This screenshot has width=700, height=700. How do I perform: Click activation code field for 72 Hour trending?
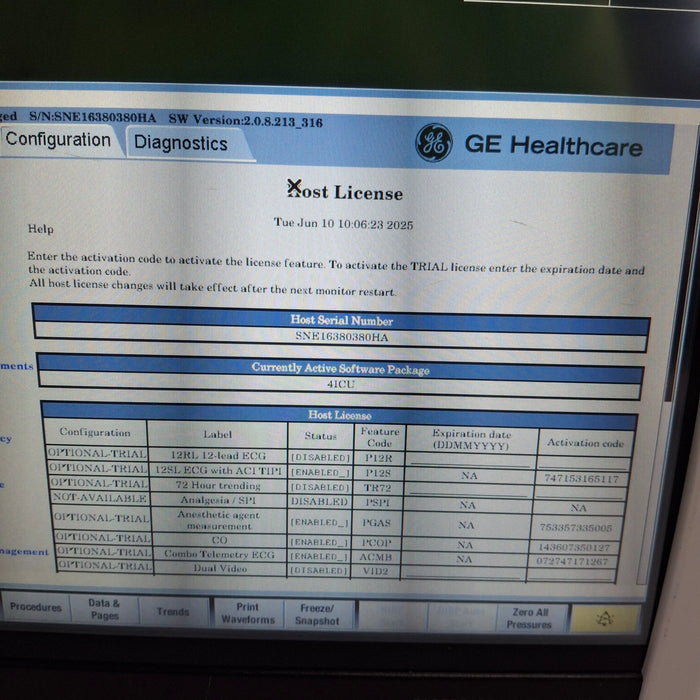coord(580,492)
